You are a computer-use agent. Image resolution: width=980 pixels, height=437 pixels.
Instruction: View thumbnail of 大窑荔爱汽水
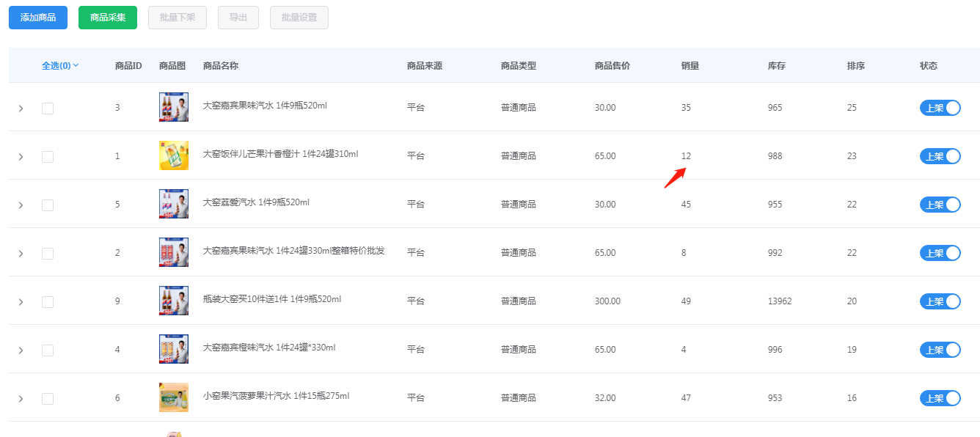pos(174,204)
